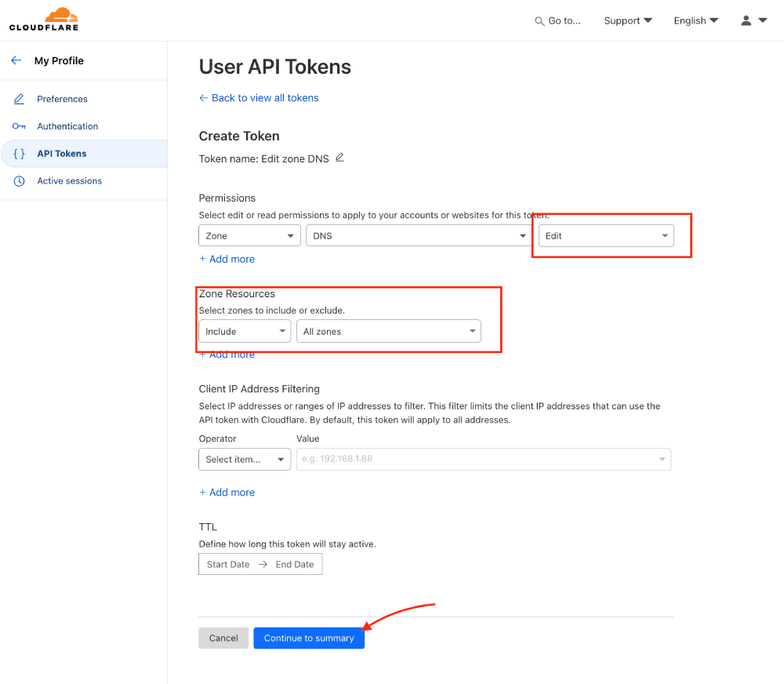Screen dimensions: 784x684
Task: Open the user account avatar menu
Action: 753,20
